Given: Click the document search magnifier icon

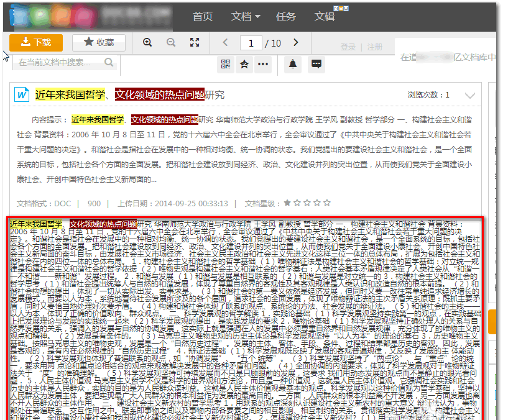Looking at the screenshot, I should [x=109, y=62].
